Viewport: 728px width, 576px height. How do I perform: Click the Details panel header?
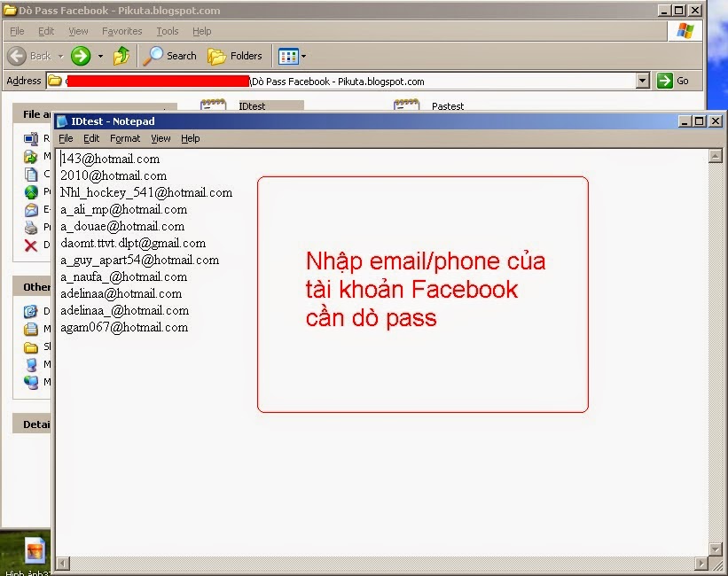32,424
